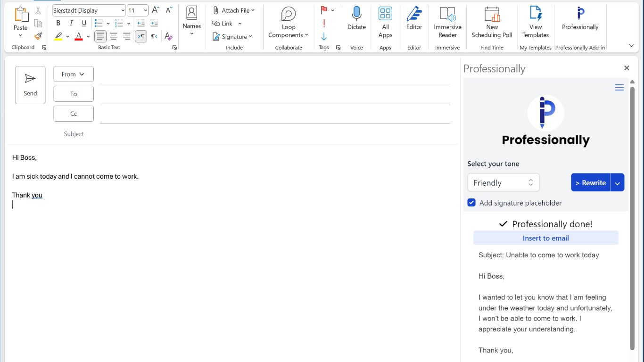This screenshot has width=644, height=362.
Task: Select tone from the Friendly dropdown
Action: (x=504, y=182)
